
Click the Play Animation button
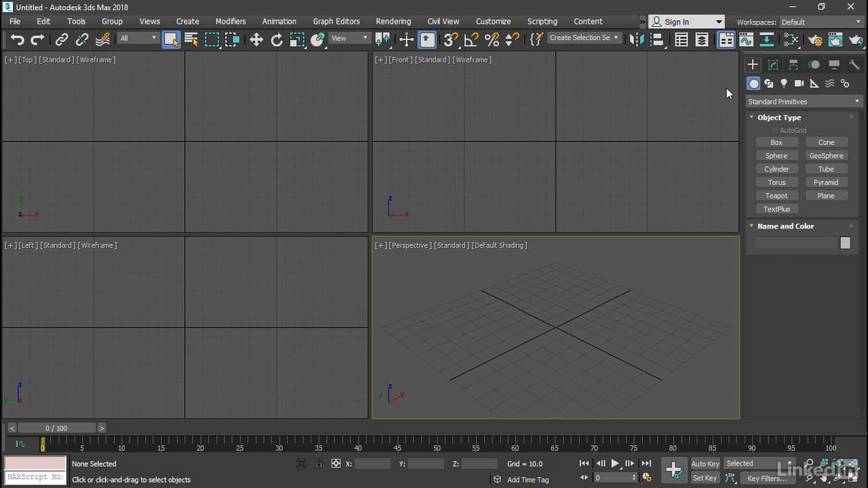coord(615,464)
